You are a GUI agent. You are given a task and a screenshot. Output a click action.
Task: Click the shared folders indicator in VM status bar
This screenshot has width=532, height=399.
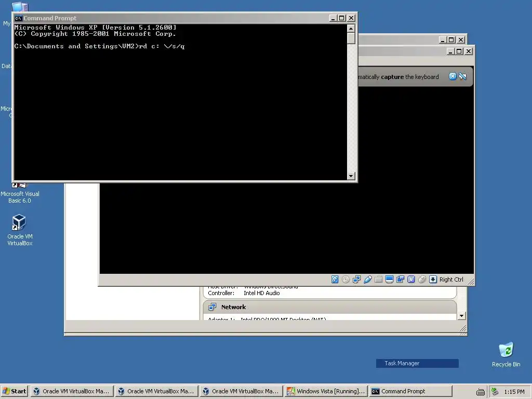coord(378,279)
